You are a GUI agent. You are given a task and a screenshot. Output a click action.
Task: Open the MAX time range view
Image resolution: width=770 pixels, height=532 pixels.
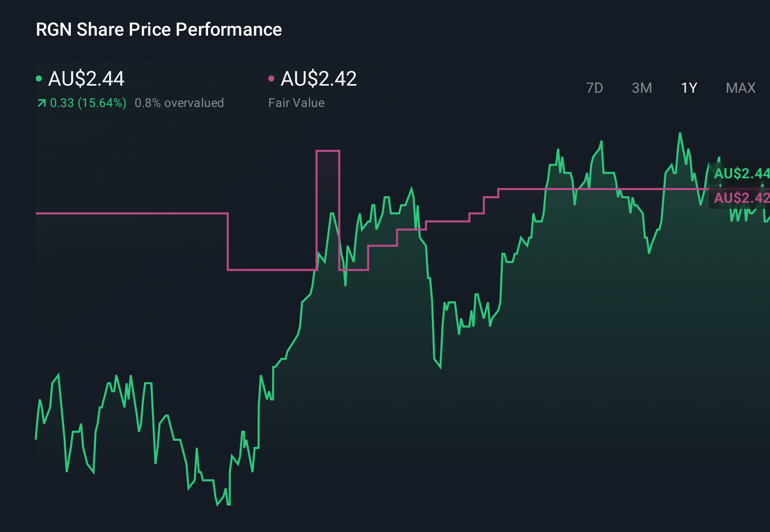740,88
